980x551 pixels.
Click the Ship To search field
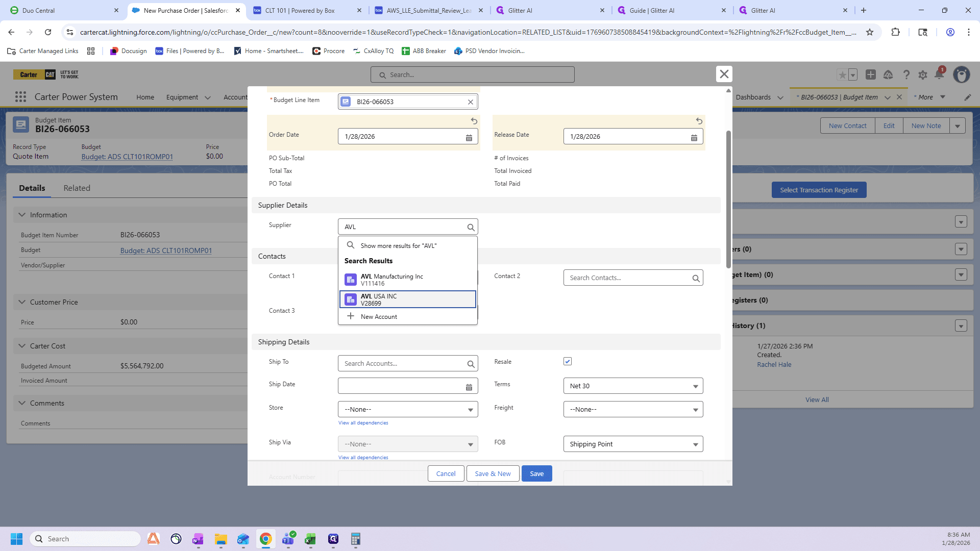pos(408,363)
